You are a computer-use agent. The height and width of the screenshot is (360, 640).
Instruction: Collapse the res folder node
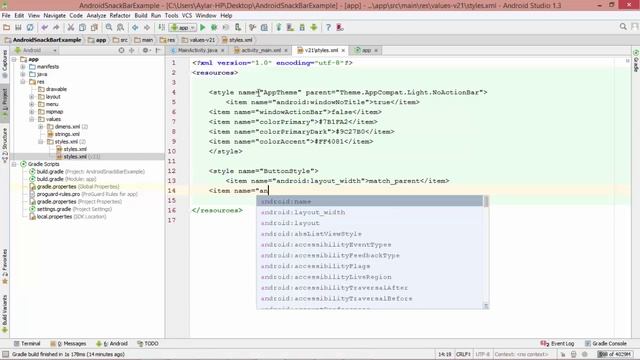(x=23, y=82)
